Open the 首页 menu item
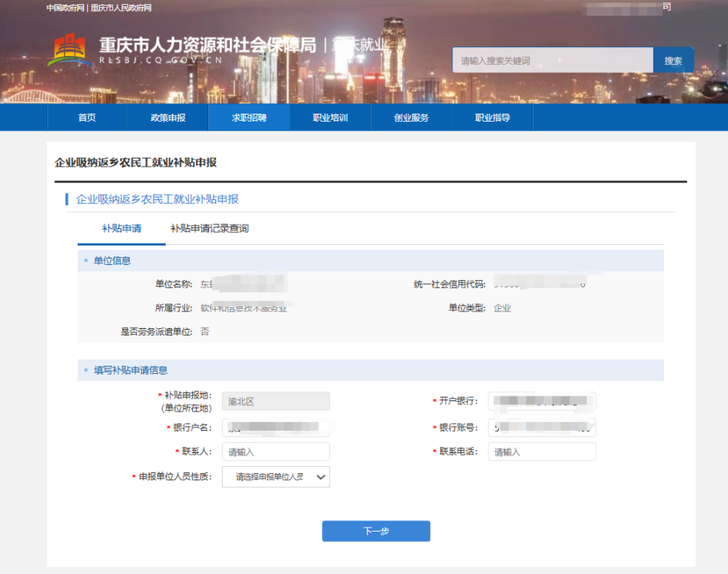The height and width of the screenshot is (574, 728). pyautogui.click(x=86, y=118)
